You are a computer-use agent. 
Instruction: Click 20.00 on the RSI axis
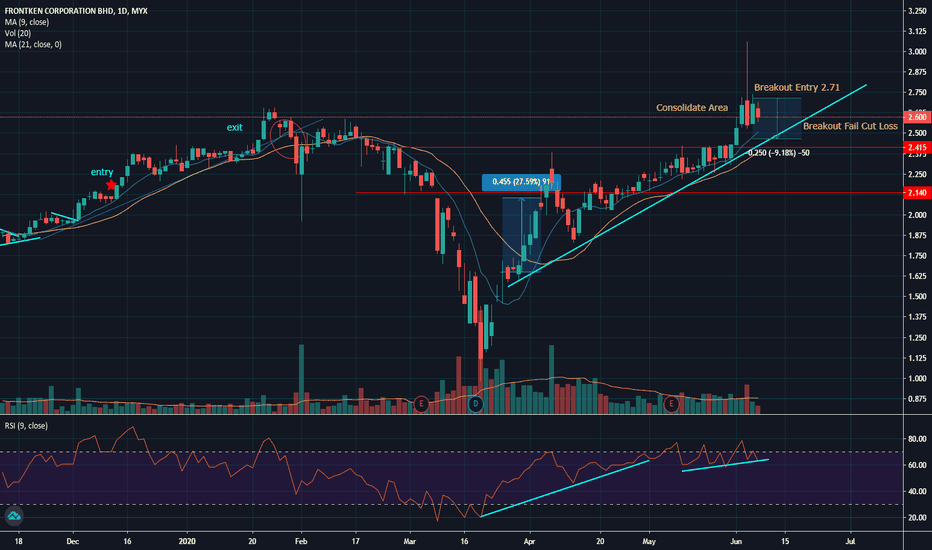917,517
